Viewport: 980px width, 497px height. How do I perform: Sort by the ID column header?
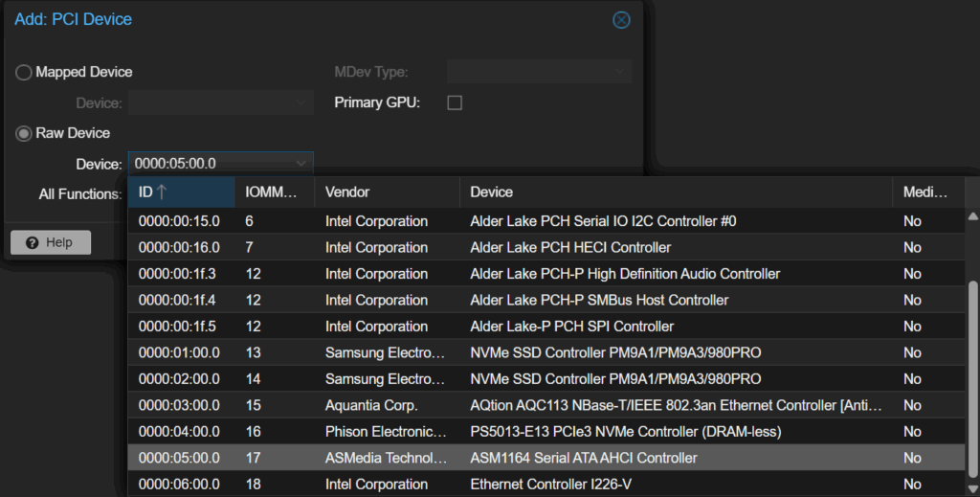click(181, 192)
